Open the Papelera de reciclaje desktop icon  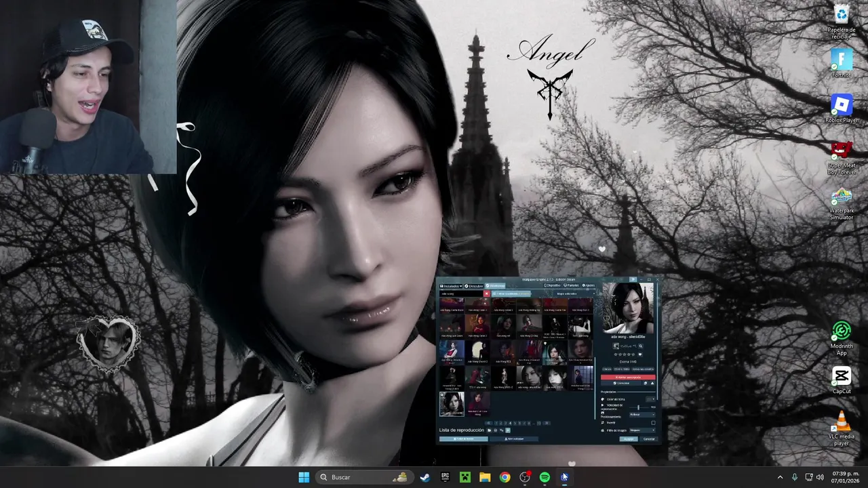coord(842,22)
